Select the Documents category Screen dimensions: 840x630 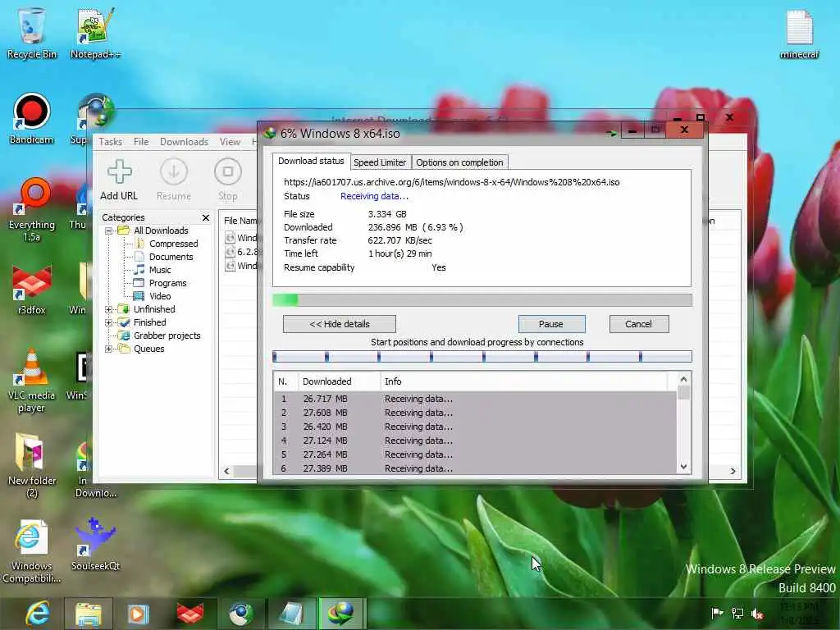[171, 257]
